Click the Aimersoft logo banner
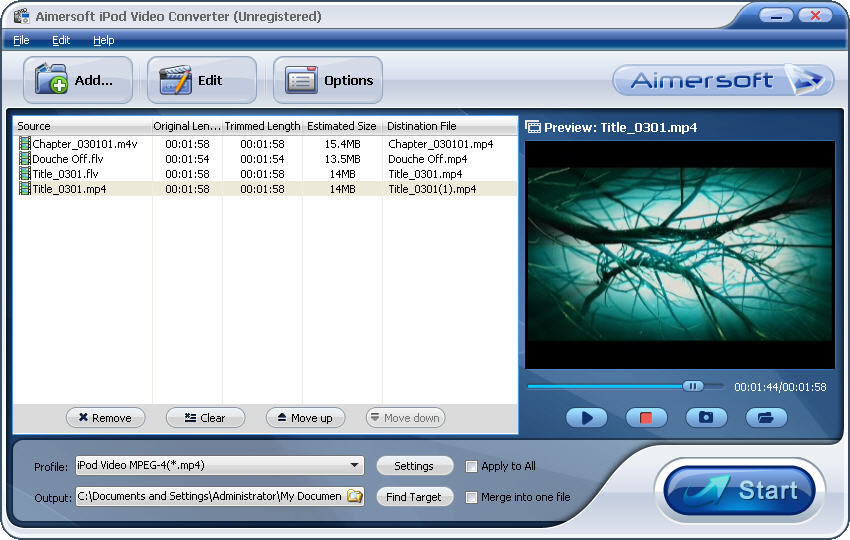 723,80
